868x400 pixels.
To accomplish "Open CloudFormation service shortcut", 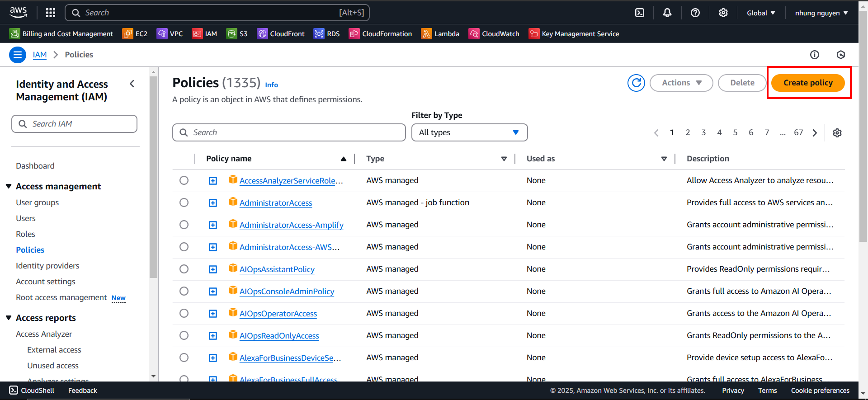I will tap(381, 34).
